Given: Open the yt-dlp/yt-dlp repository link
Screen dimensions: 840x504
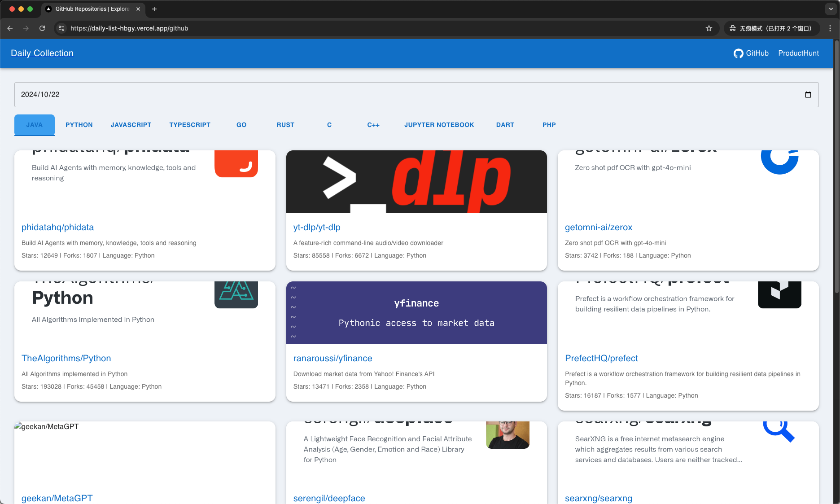Looking at the screenshot, I should coord(317,228).
